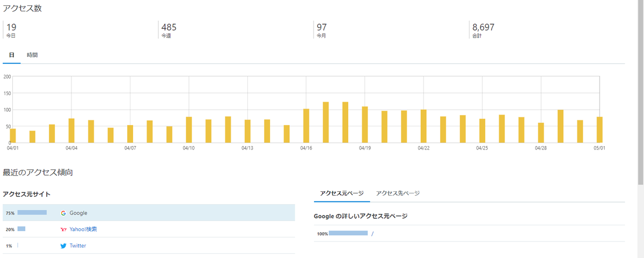Switch to the 日 tab
The width and height of the screenshot is (644, 258).
click(x=12, y=55)
